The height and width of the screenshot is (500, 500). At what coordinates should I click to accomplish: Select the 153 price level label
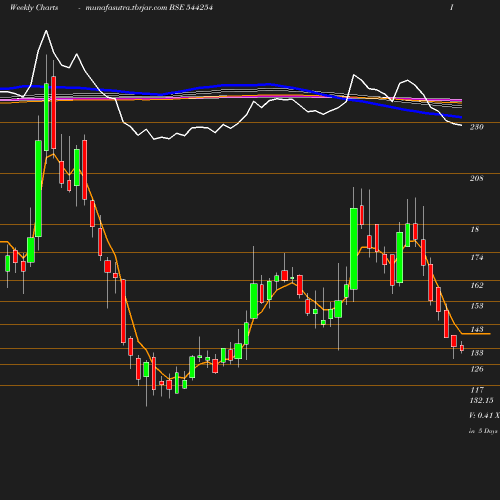477,306
